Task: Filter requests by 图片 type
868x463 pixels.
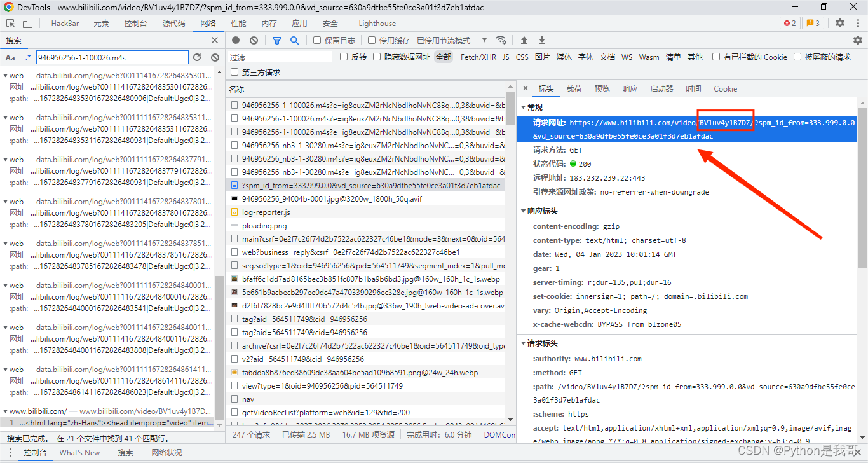Action: (x=542, y=57)
